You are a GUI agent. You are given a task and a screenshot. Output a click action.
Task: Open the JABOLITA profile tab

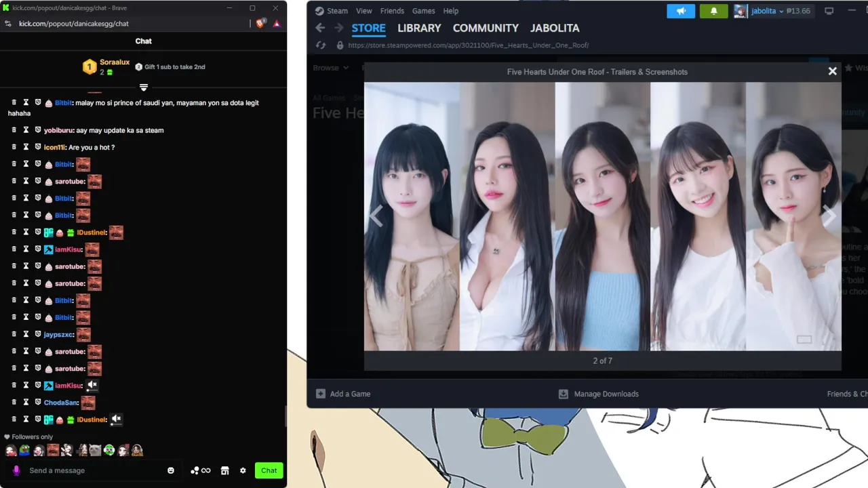click(555, 28)
